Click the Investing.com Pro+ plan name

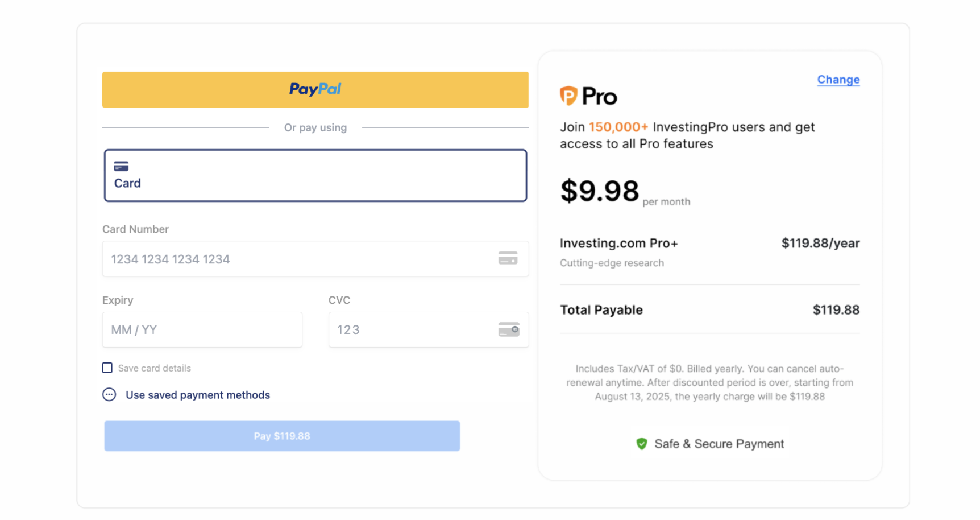[618, 244]
